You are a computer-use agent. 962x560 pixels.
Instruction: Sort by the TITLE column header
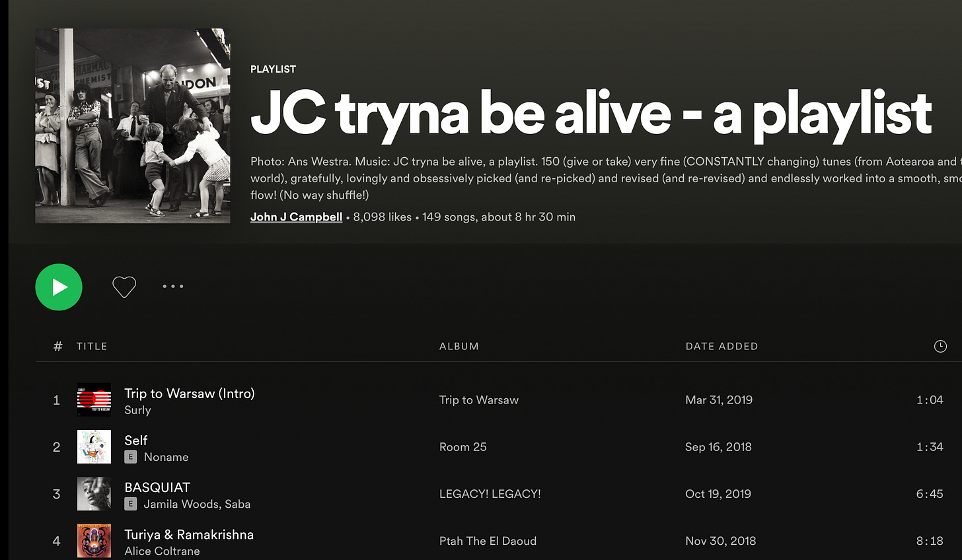pyautogui.click(x=92, y=346)
